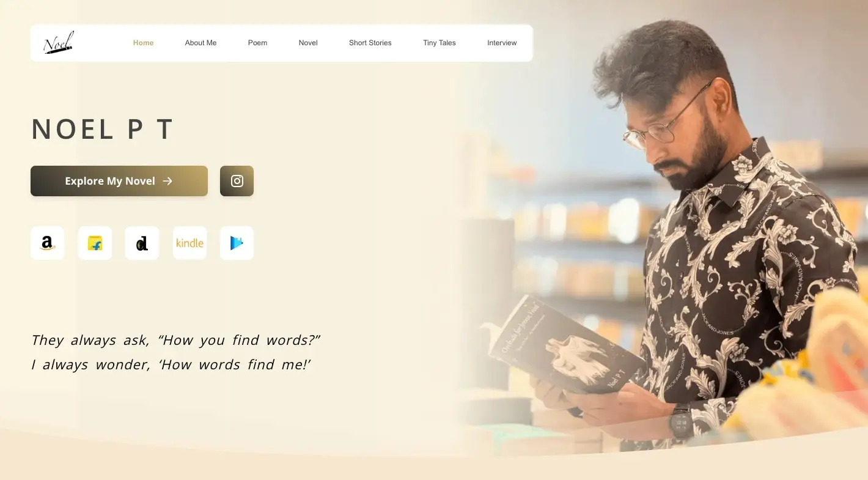The height and width of the screenshot is (480, 868).
Task: Open the Tiny Tales section
Action: point(440,43)
